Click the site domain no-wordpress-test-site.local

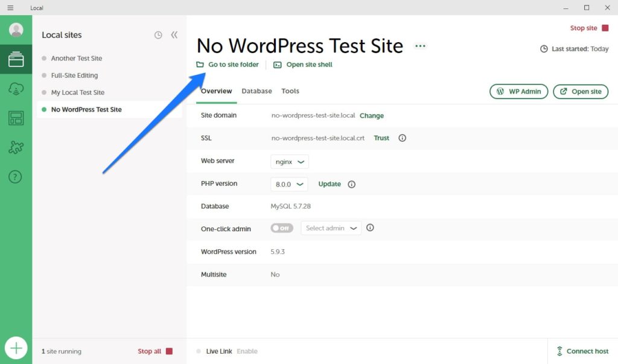pyautogui.click(x=313, y=115)
